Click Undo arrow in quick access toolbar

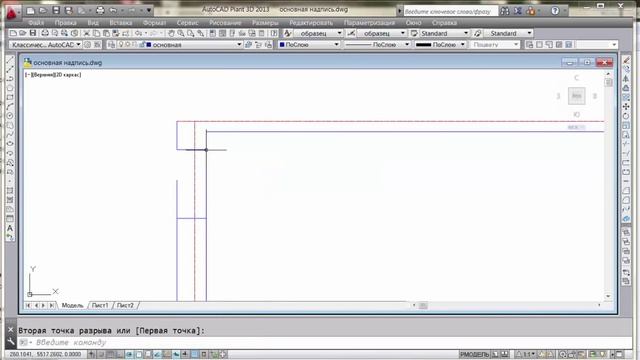coord(113,11)
